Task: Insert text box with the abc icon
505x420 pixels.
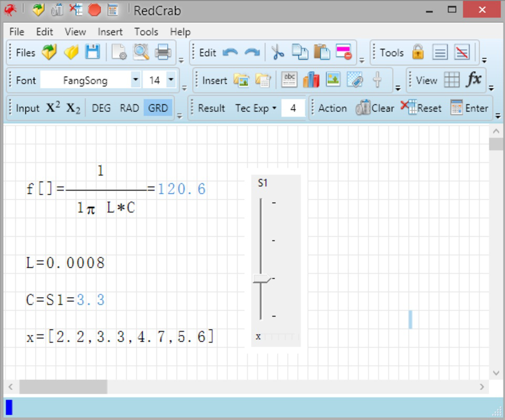Action: point(289,80)
